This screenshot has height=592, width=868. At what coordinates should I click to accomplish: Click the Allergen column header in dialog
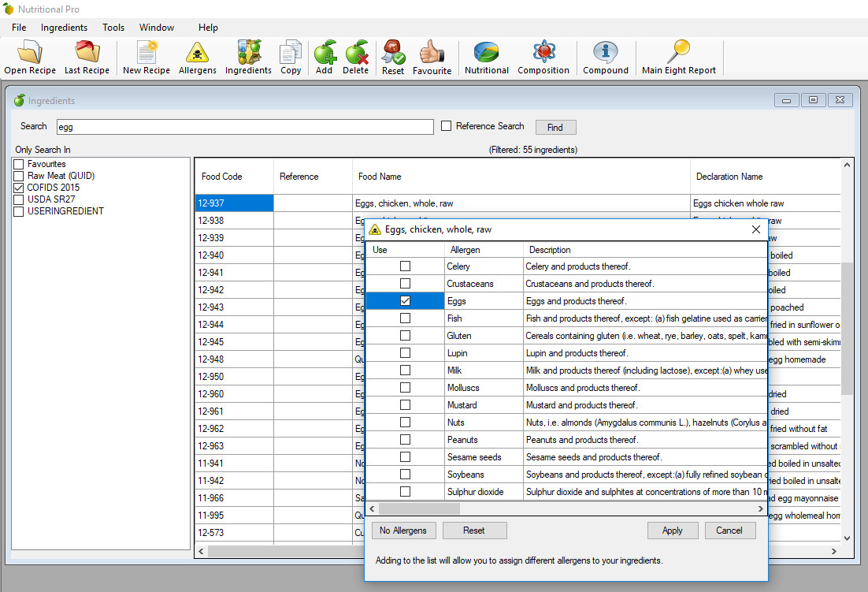(x=484, y=250)
